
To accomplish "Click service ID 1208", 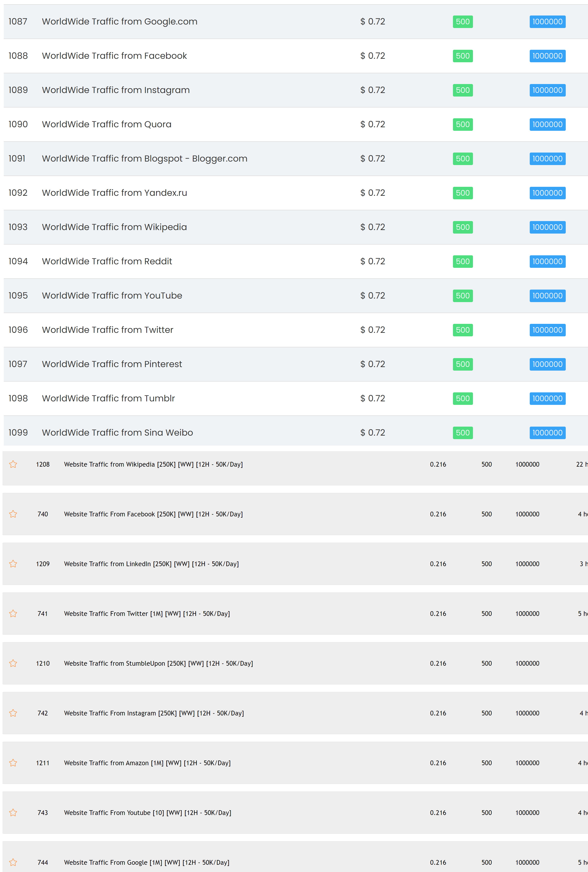I will click(43, 464).
